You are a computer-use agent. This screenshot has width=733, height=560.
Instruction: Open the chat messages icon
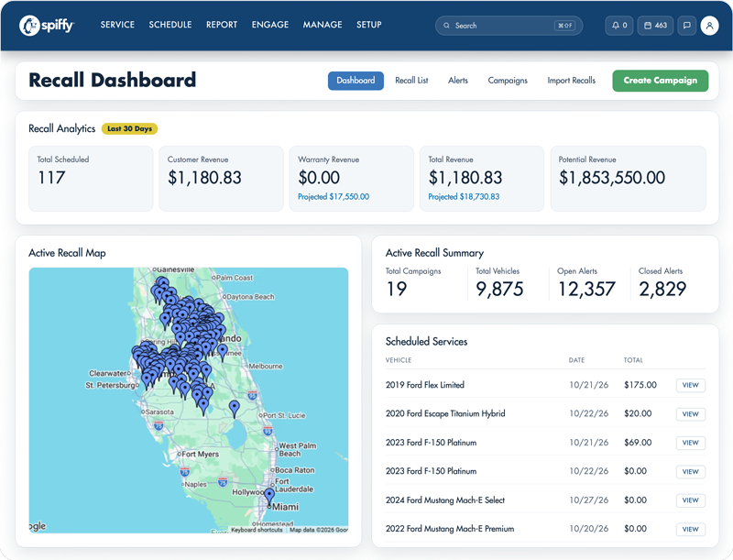pos(686,26)
